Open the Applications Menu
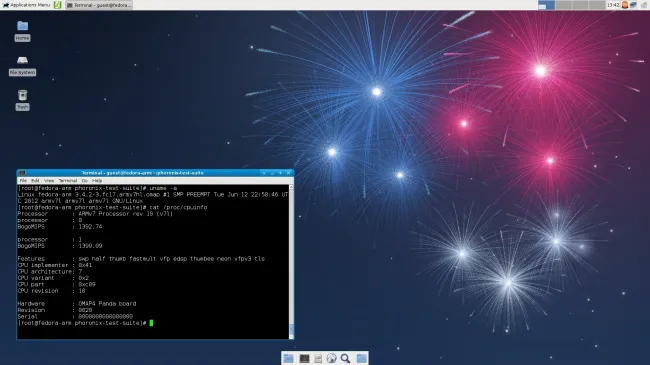The image size is (650, 365). (x=26, y=5)
